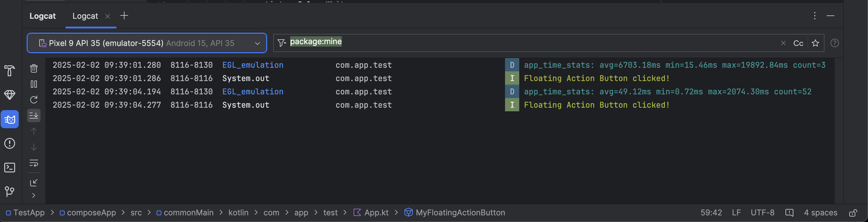Open the 4 spaces indent settings

(821, 213)
